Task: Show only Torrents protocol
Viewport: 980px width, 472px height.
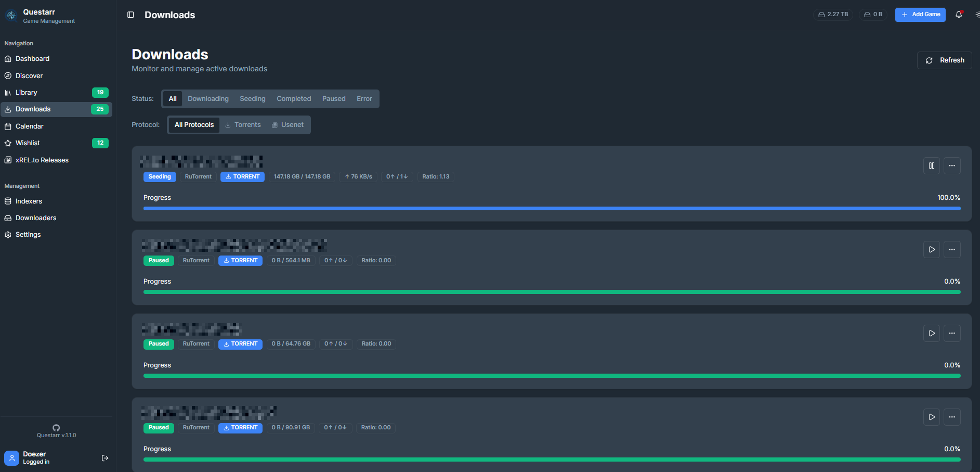Action: (x=243, y=125)
